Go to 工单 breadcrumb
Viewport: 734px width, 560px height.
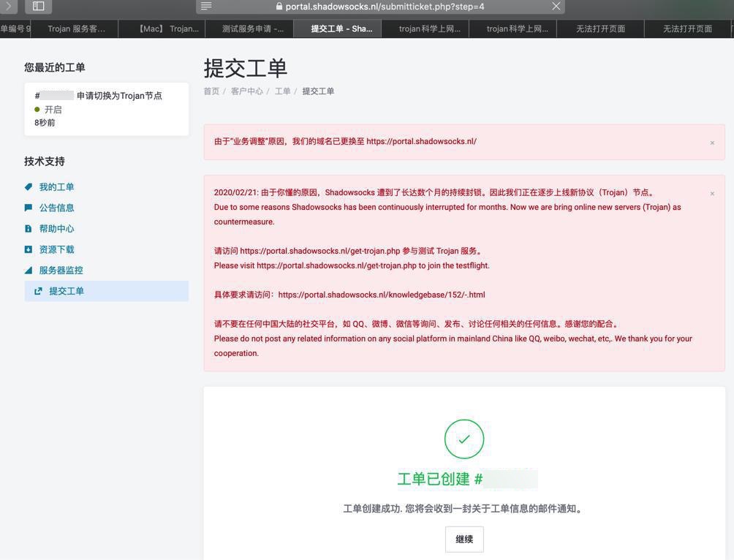[282, 91]
